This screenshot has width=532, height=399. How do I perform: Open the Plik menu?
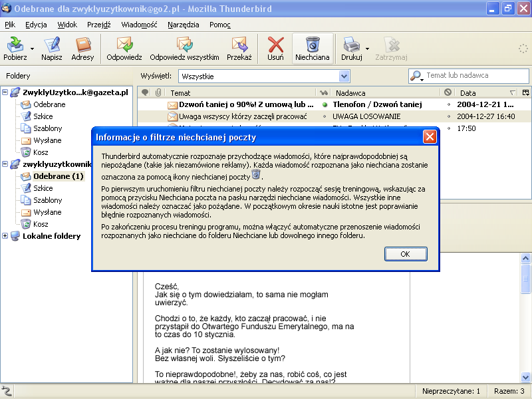tap(10, 25)
